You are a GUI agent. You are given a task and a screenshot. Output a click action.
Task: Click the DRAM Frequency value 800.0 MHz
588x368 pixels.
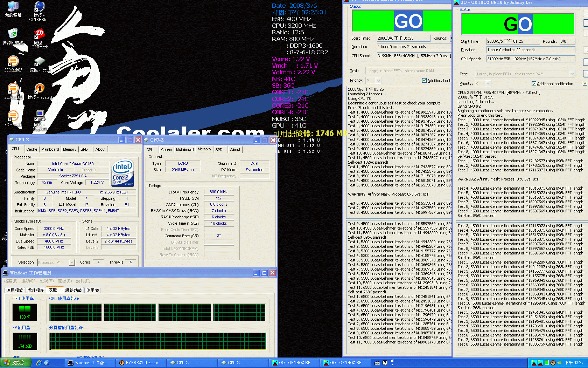click(219, 192)
